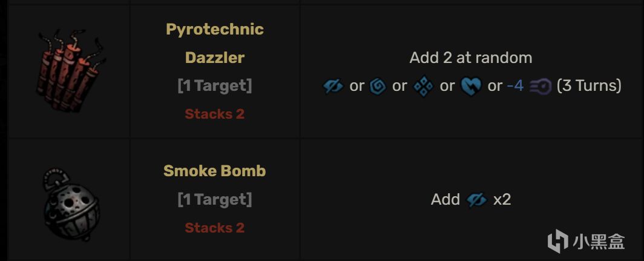Click the Blind icon in Smoke Bomb row
Viewport: 644px width, 261px height.
(477, 199)
